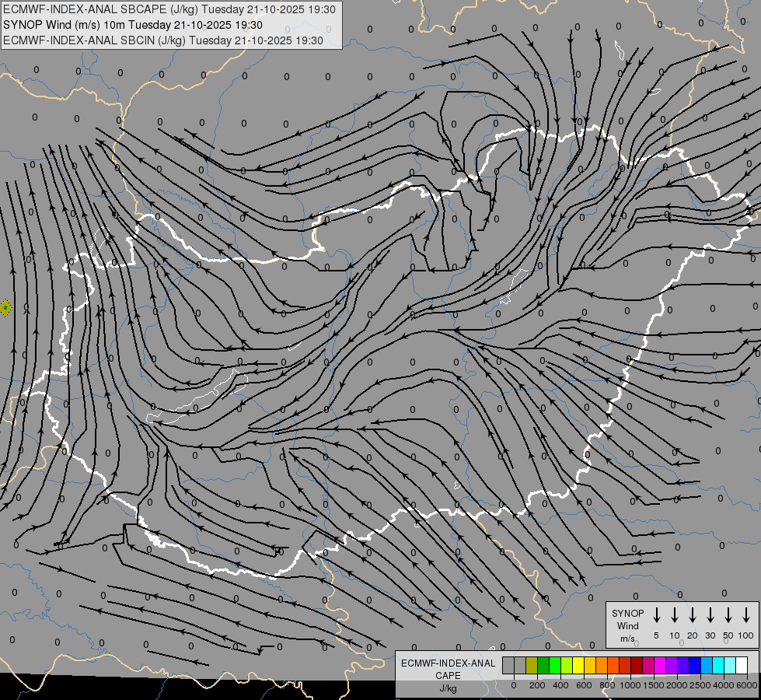Pick the light cyan swatch right of the 4000 tick
Viewport: 761px width, 700px height.
coord(729,665)
